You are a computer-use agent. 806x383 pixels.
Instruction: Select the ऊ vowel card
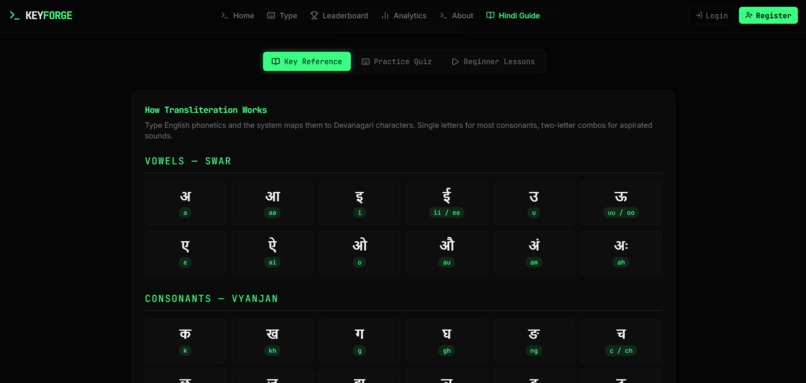pyautogui.click(x=621, y=203)
